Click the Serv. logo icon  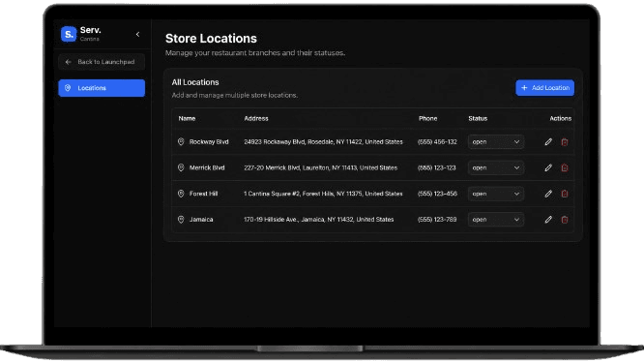(x=69, y=34)
